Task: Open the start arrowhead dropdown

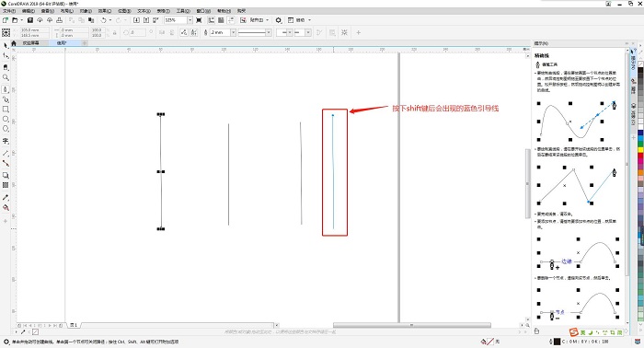Action: click(x=290, y=32)
